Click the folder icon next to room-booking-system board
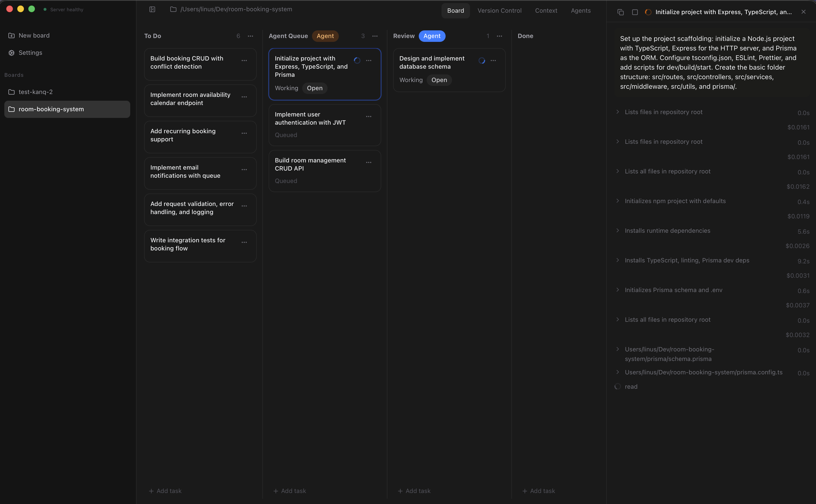 pos(11,109)
